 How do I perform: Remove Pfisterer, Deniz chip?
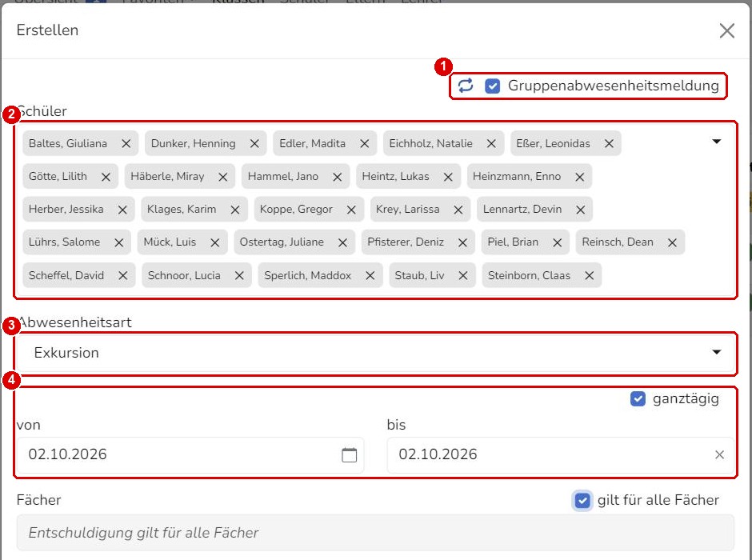(462, 242)
